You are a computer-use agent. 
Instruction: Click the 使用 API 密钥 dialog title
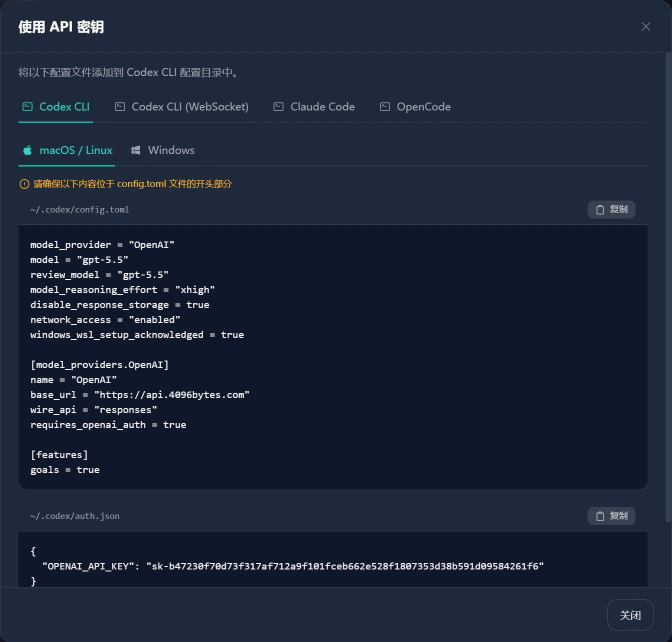pos(61,26)
